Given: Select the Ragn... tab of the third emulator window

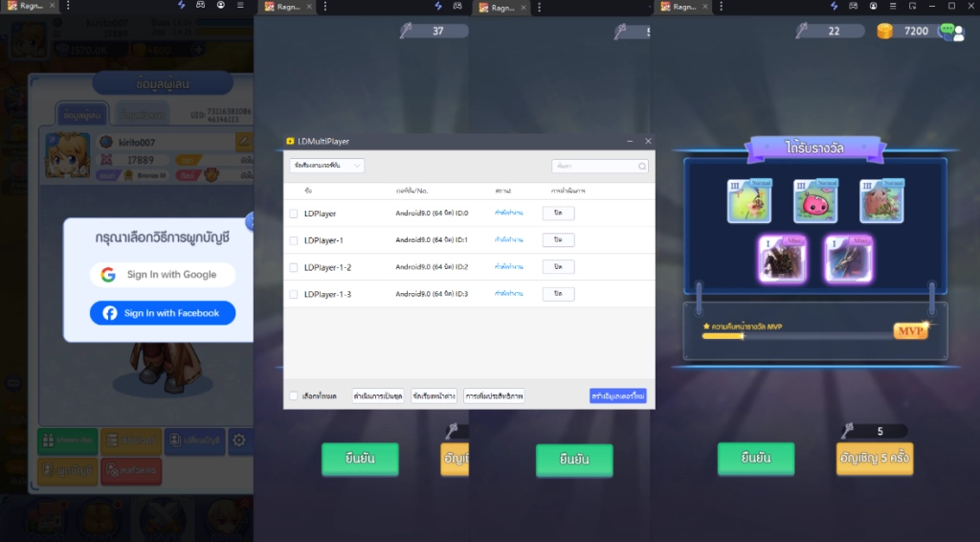Looking at the screenshot, I should pyautogui.click(x=501, y=8).
